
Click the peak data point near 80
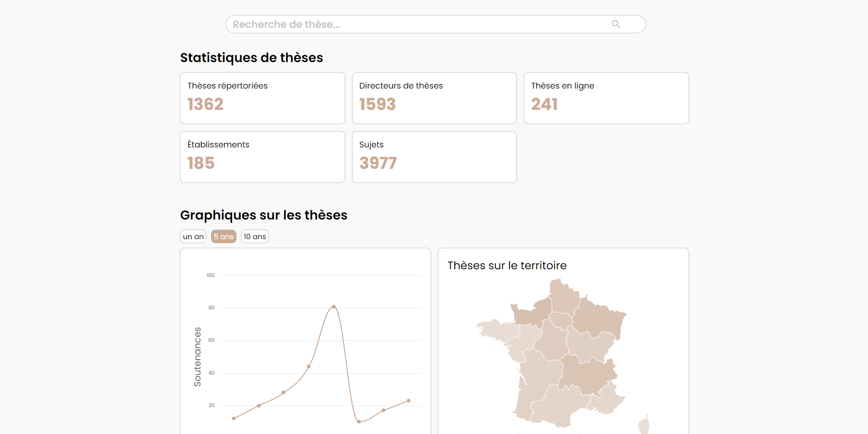(x=334, y=307)
